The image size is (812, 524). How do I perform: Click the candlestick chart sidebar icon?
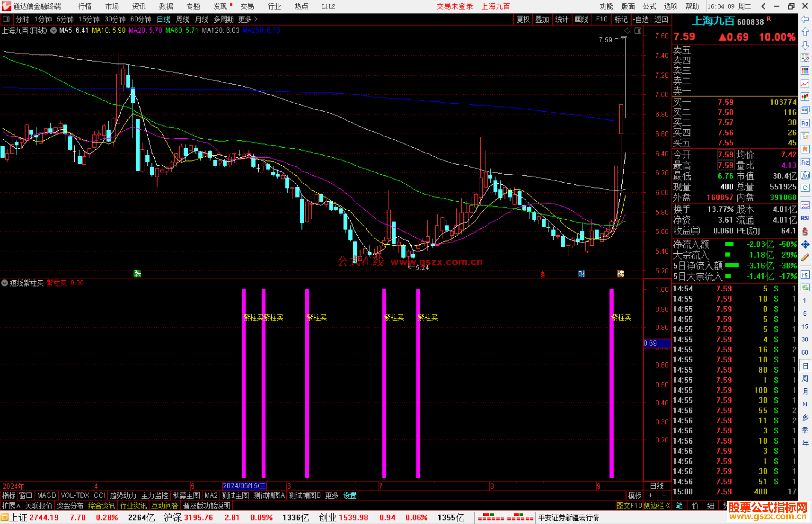pyautogui.click(x=805, y=97)
